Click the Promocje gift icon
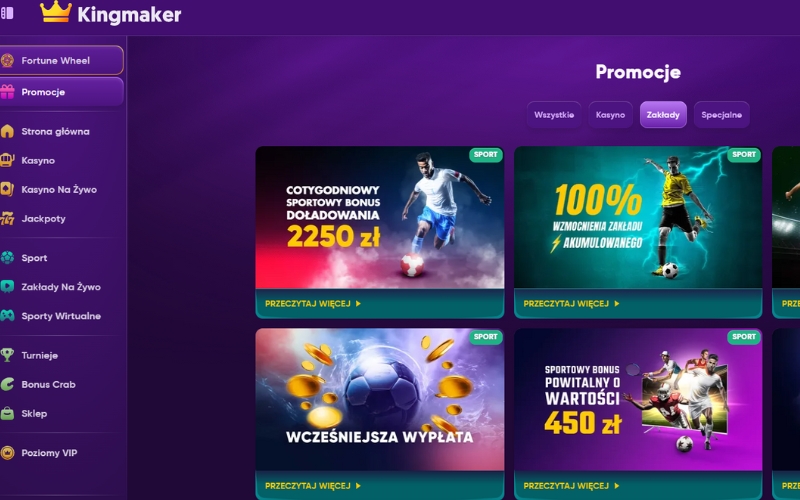 7,92
